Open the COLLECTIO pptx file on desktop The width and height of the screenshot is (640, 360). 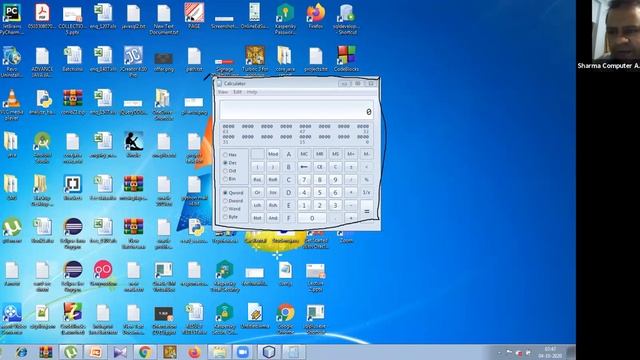[x=72, y=18]
